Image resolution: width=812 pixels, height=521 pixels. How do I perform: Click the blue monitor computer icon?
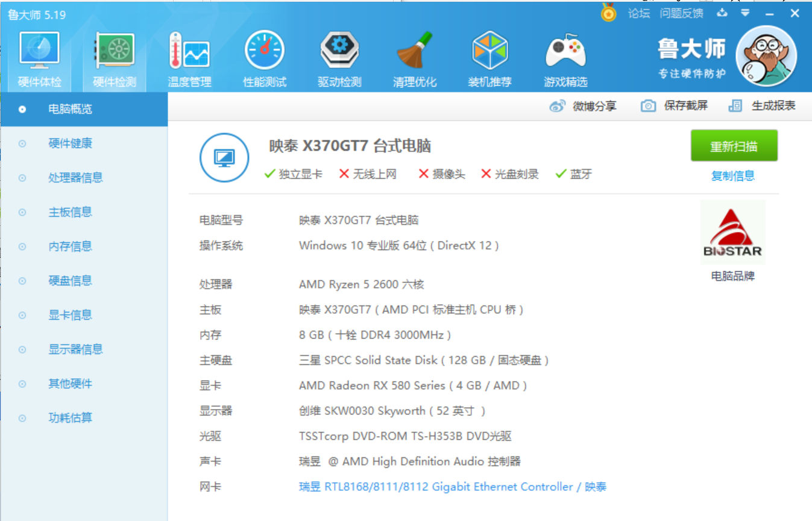click(224, 158)
